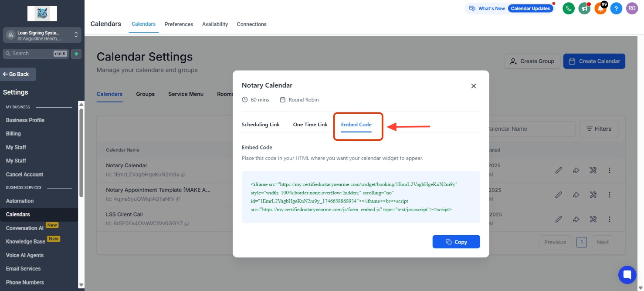Open the phone dialer icon in header
Viewport: 644px width, 291px height.
tap(568, 8)
